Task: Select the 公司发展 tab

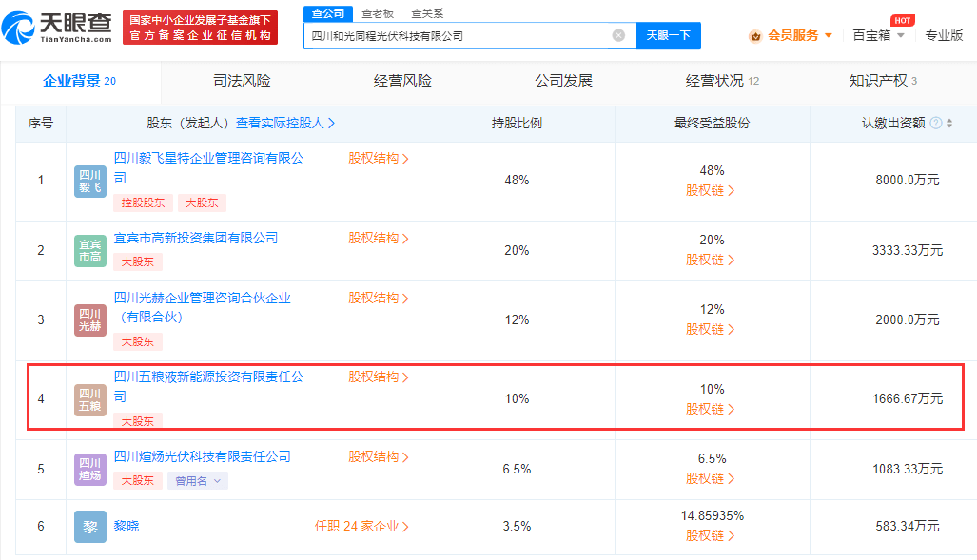Action: click(563, 81)
